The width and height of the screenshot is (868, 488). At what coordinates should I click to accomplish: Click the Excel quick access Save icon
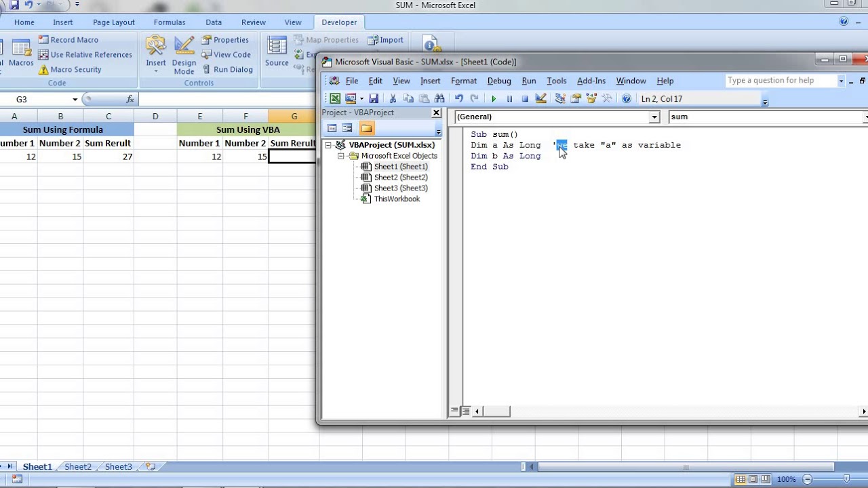[14, 5]
